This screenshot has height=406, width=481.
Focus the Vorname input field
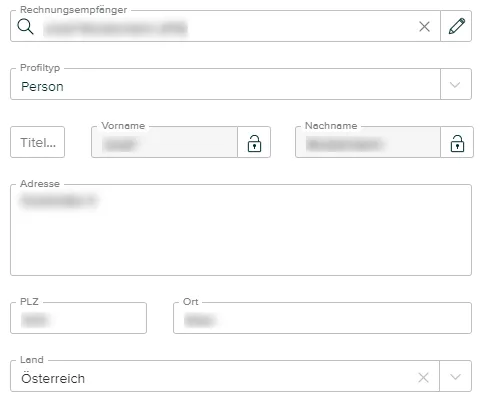(x=164, y=142)
